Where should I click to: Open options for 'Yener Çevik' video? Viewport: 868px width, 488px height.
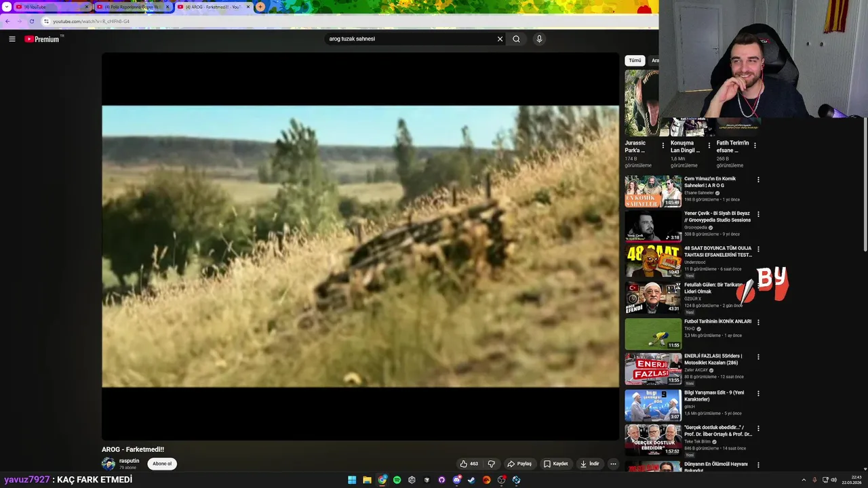[x=758, y=214]
